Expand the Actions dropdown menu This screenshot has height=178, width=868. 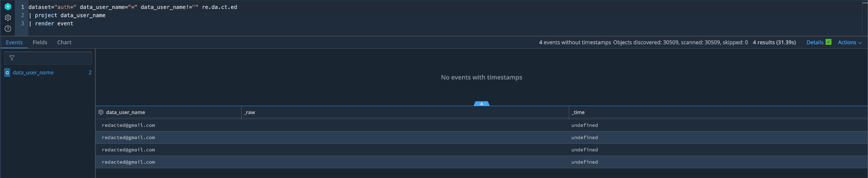849,42
